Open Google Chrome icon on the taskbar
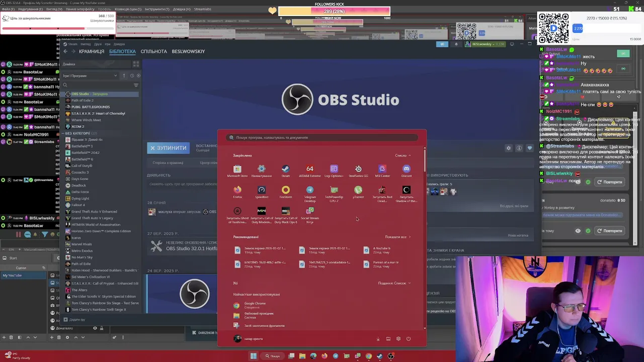The image size is (644, 362). tap(368, 356)
